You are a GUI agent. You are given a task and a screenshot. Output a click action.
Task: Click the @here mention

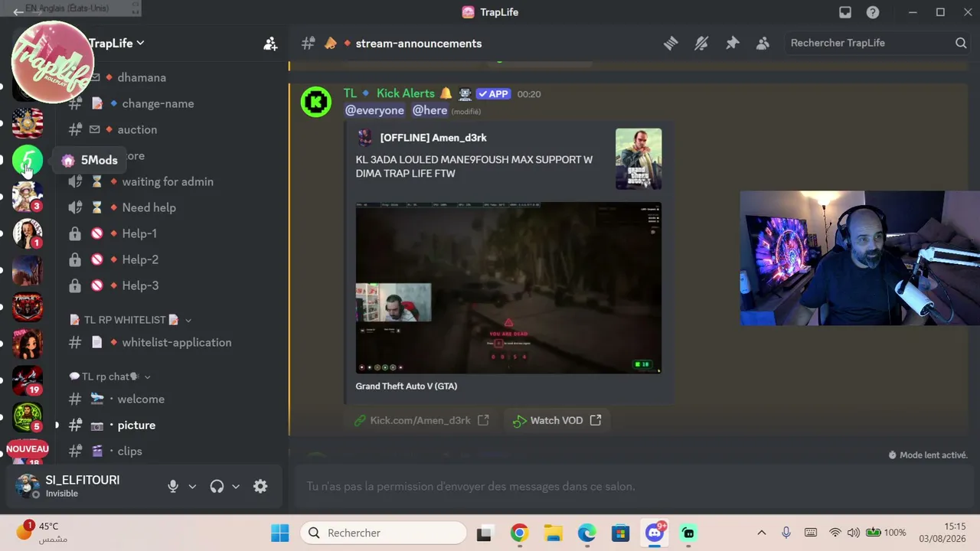point(430,110)
